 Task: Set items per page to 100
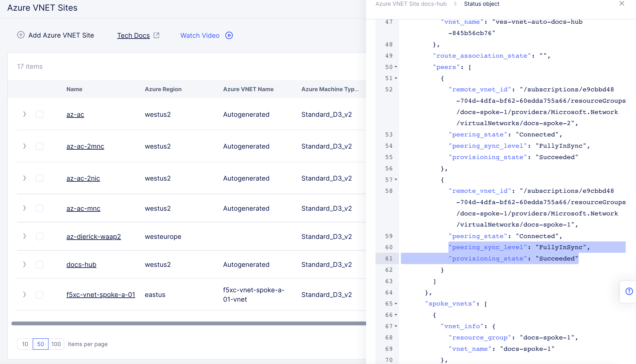tap(56, 344)
